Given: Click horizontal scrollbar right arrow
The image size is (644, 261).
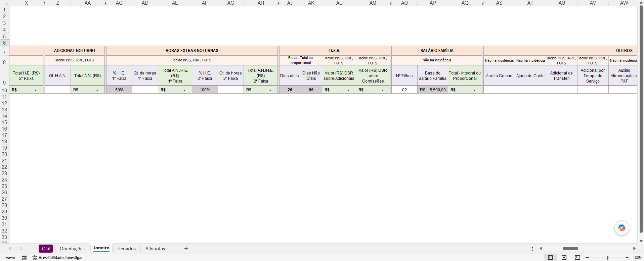Looking at the screenshot, I should click(x=634, y=249).
